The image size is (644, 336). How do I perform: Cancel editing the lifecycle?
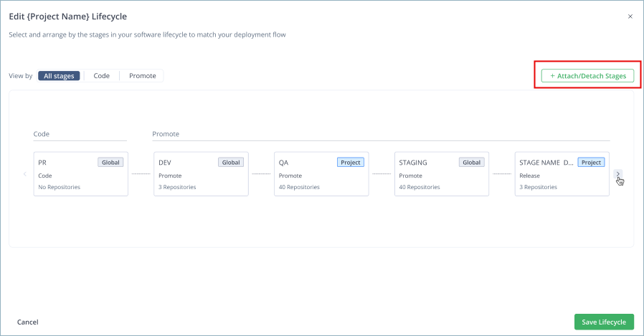(x=27, y=322)
